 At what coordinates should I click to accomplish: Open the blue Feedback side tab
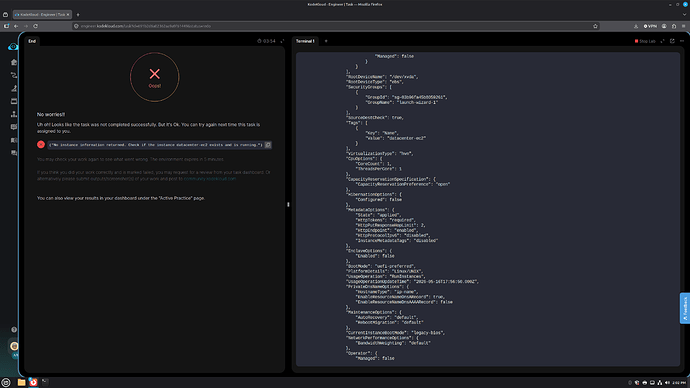coord(685,308)
